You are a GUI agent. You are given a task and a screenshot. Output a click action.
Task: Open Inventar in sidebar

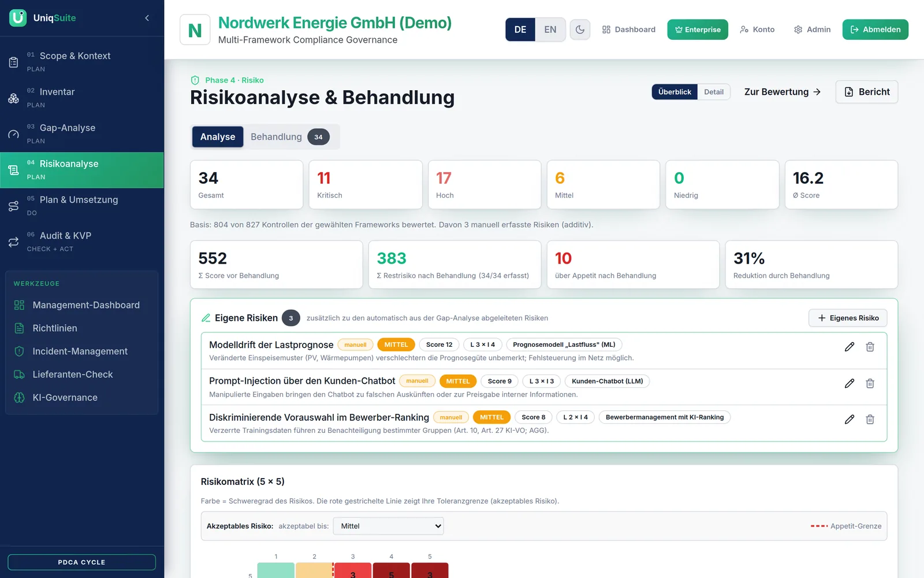[82, 98]
